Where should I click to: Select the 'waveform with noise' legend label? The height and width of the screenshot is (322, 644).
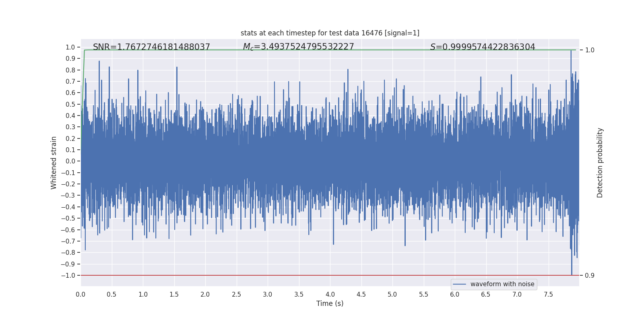tap(502, 284)
